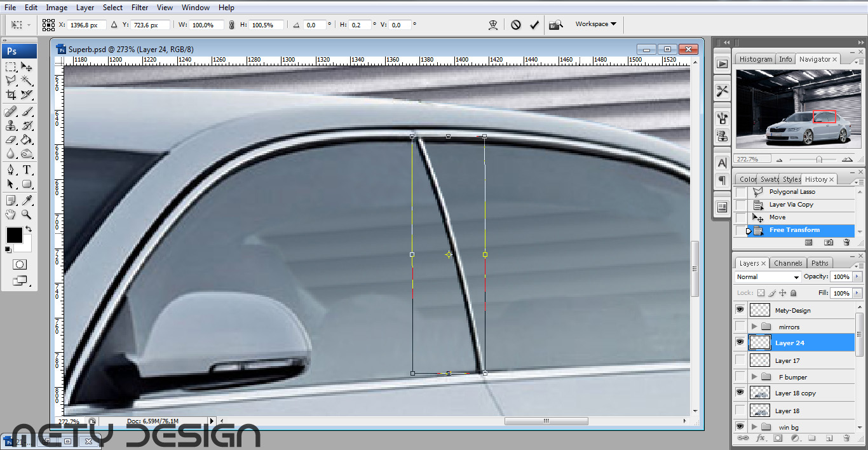Screen dimensions: 868x450
Task: Open the Opacity slider arrow
Action: [x=857, y=277]
